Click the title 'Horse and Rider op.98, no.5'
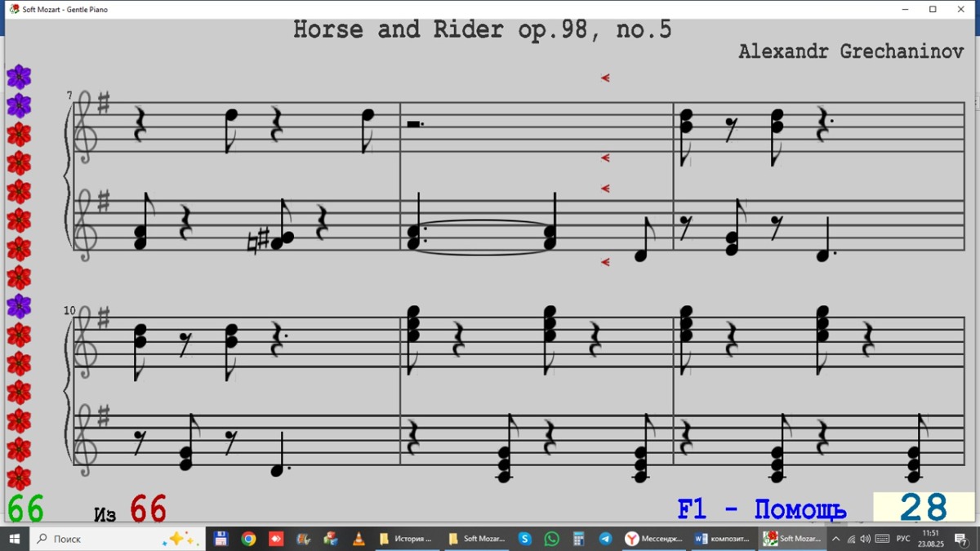The image size is (980, 551). click(x=483, y=30)
